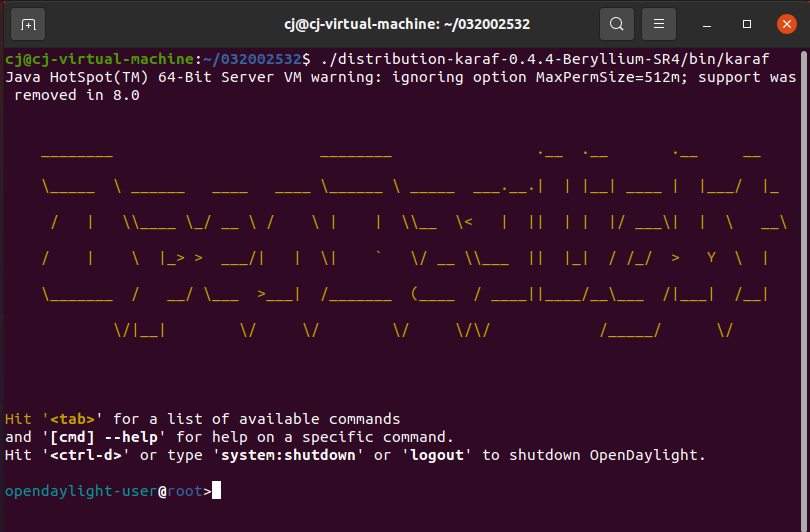Click the '<ctrl-d>' hint text
810x532 pixels.
(86, 455)
